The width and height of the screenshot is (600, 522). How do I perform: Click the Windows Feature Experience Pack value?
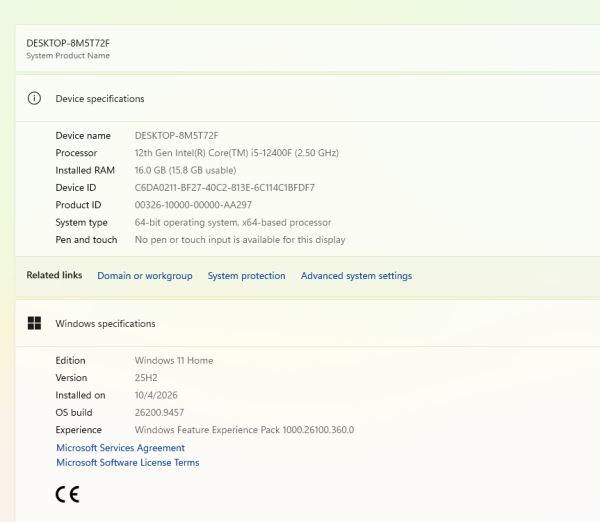[x=244, y=430]
